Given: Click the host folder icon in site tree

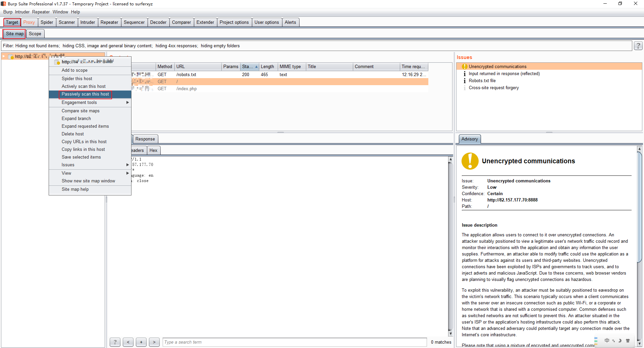Looking at the screenshot, I should coord(11,56).
